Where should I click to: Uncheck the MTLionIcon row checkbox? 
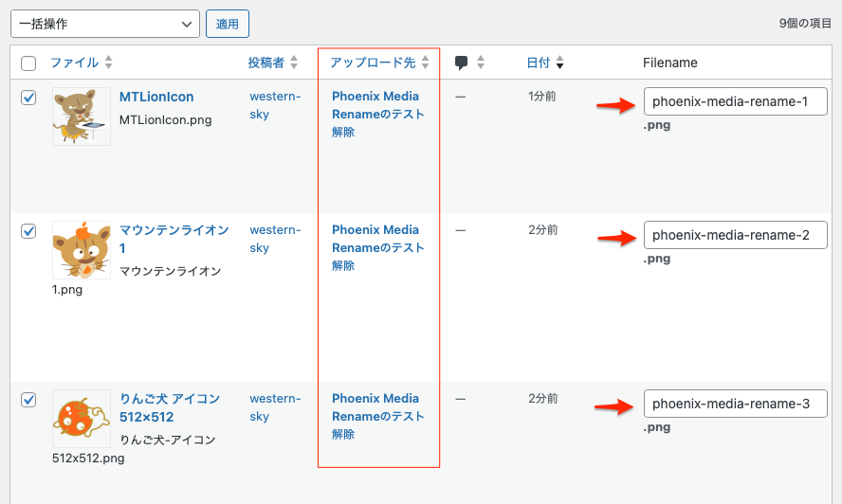(x=28, y=97)
